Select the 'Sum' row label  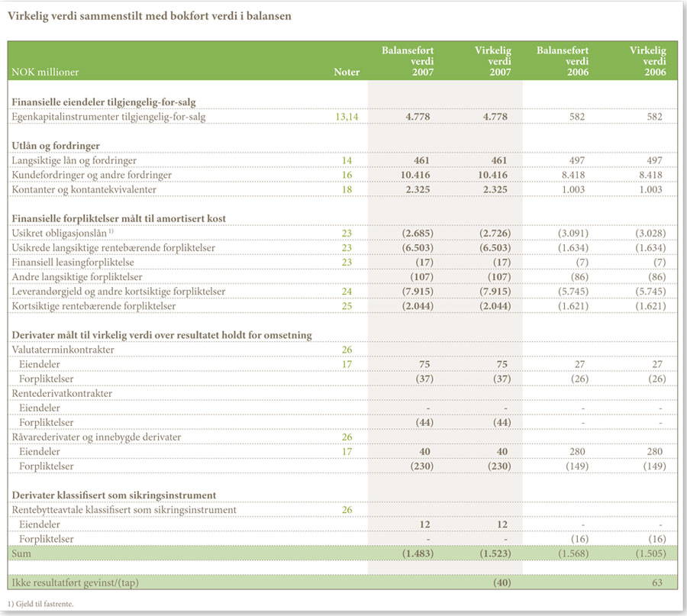click(x=21, y=553)
